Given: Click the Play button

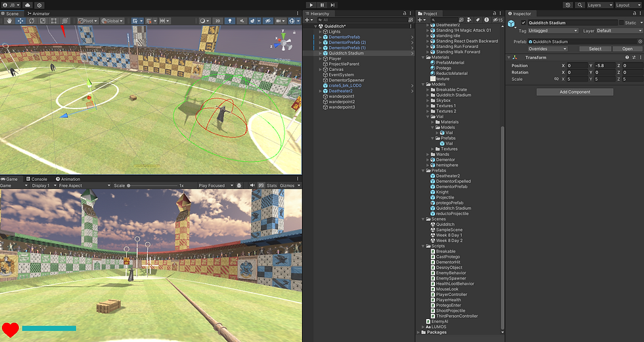Looking at the screenshot, I should pos(311,5).
